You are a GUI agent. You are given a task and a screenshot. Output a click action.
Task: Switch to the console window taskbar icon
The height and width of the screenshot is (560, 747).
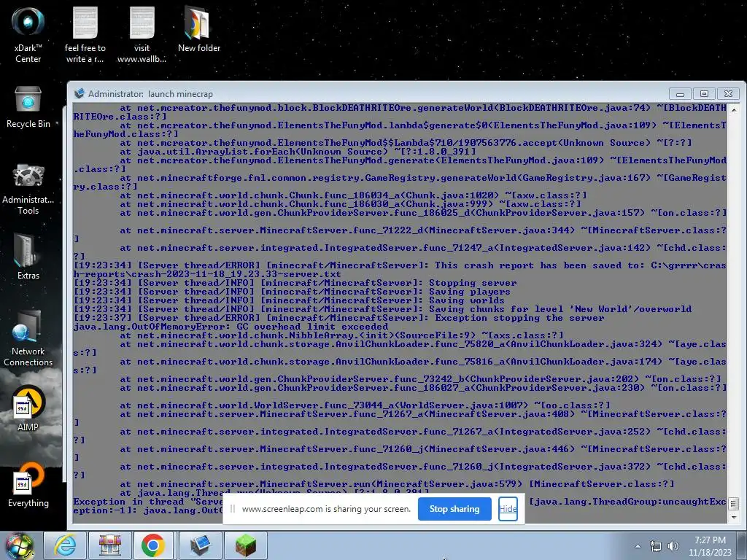[x=201, y=545]
